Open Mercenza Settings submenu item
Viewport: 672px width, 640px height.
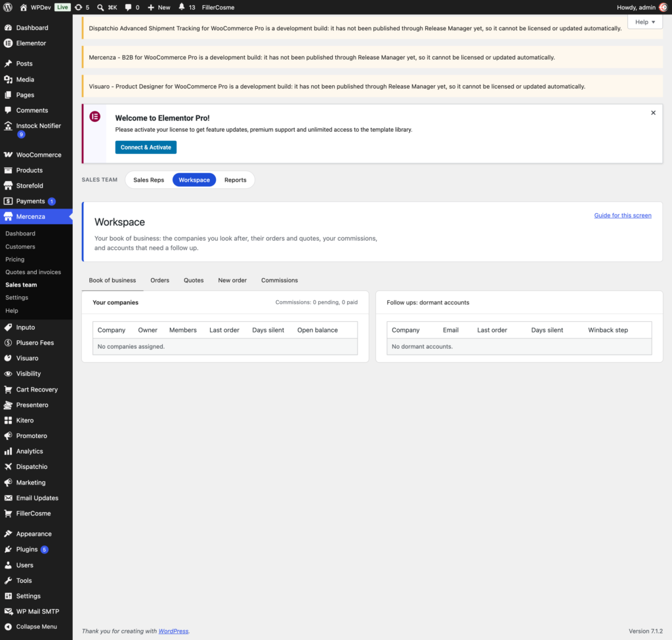coord(16,297)
